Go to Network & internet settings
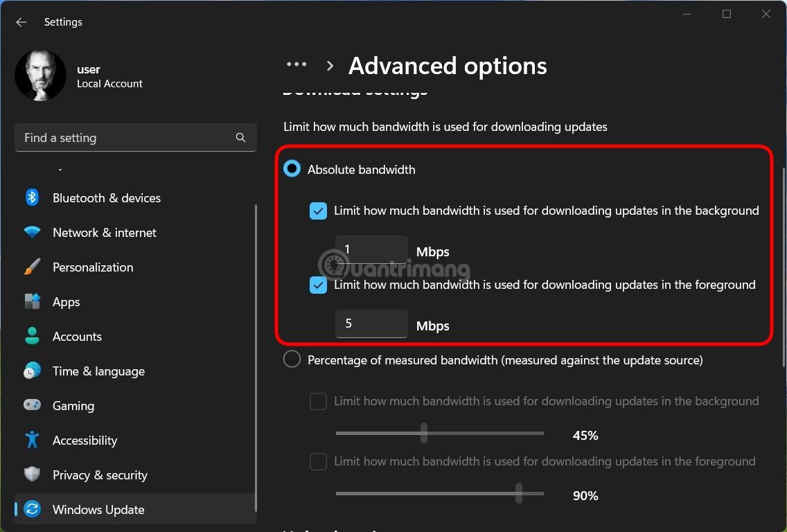The image size is (787, 532). [x=136, y=232]
